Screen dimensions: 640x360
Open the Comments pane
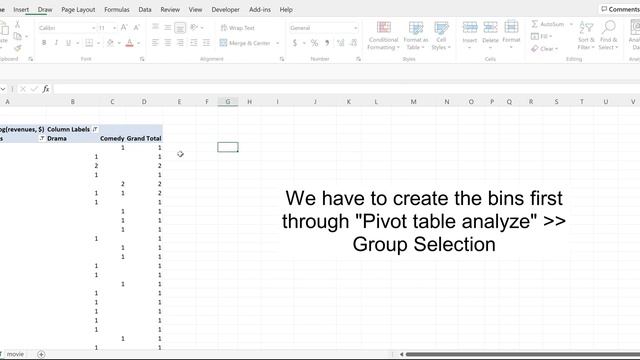[x=620, y=9]
